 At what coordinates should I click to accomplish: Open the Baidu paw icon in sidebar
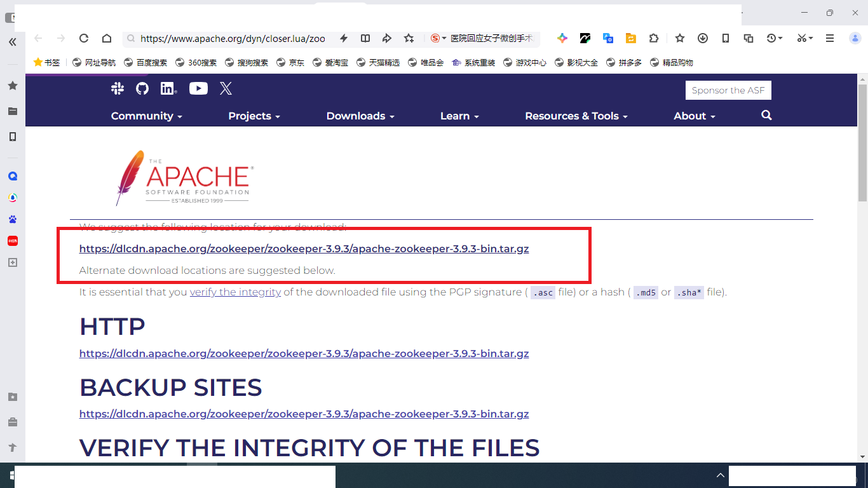[x=13, y=219]
